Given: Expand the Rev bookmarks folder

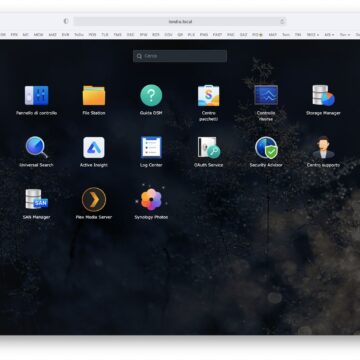Looking at the screenshot, I should click(x=344, y=35).
